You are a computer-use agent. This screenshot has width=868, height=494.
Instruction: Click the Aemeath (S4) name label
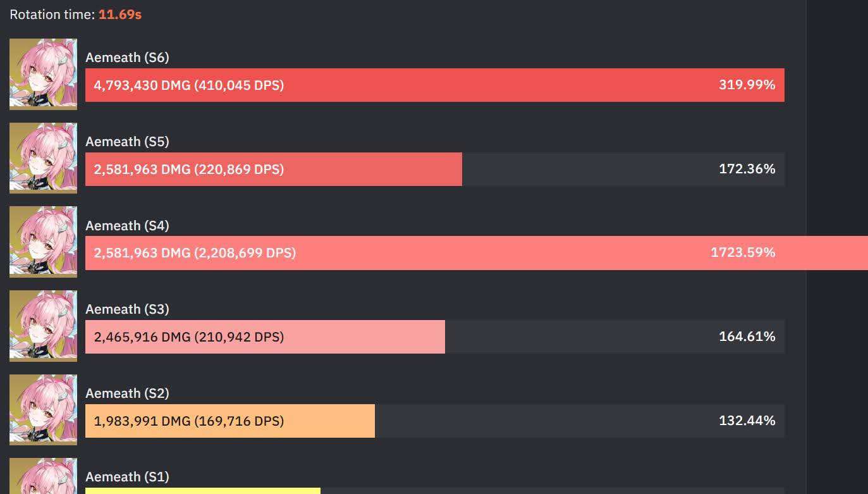click(x=127, y=226)
